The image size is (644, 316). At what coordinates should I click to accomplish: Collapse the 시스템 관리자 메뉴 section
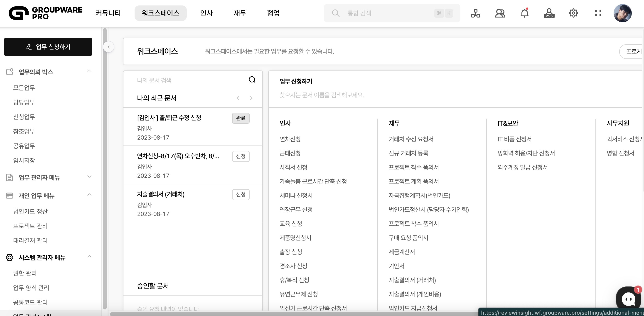click(89, 257)
